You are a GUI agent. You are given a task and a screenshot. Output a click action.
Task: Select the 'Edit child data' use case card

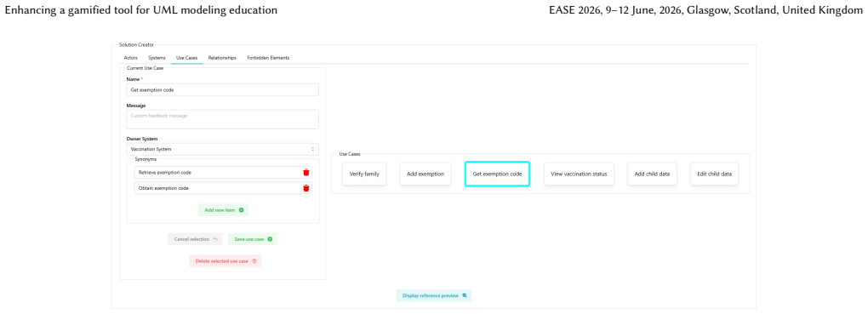(714, 174)
